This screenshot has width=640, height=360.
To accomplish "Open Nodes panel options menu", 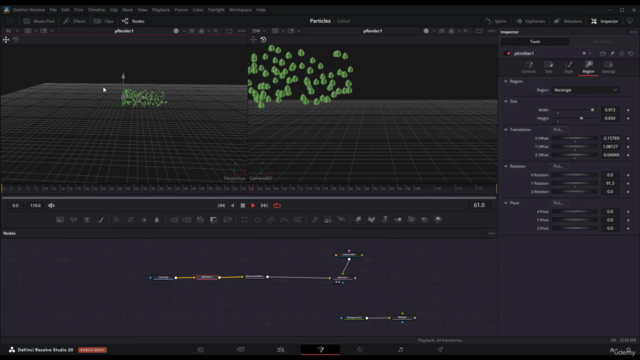I will point(491,233).
